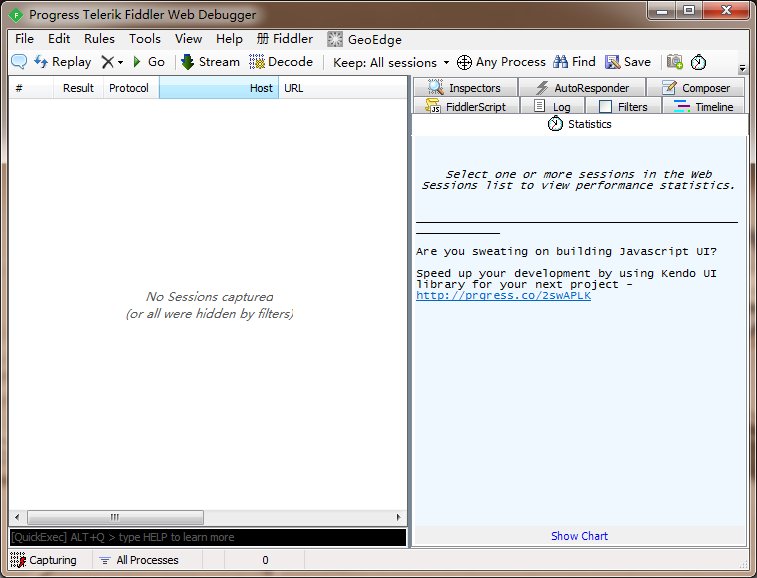This screenshot has width=757, height=578.
Task: Sort by Protocol column header
Action: click(x=131, y=88)
